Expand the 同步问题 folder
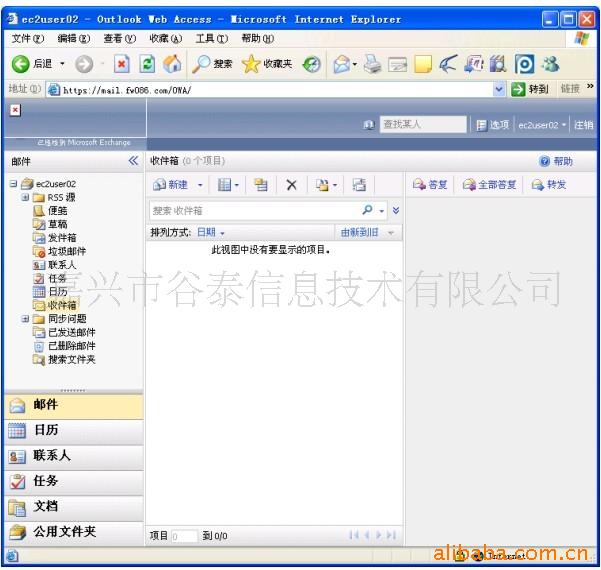The height and width of the screenshot is (570, 601). point(25,319)
